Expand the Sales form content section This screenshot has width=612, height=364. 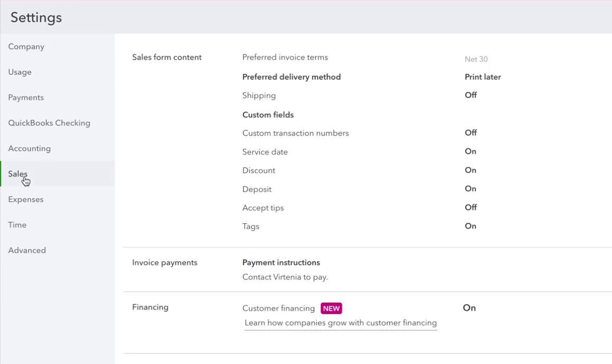166,57
